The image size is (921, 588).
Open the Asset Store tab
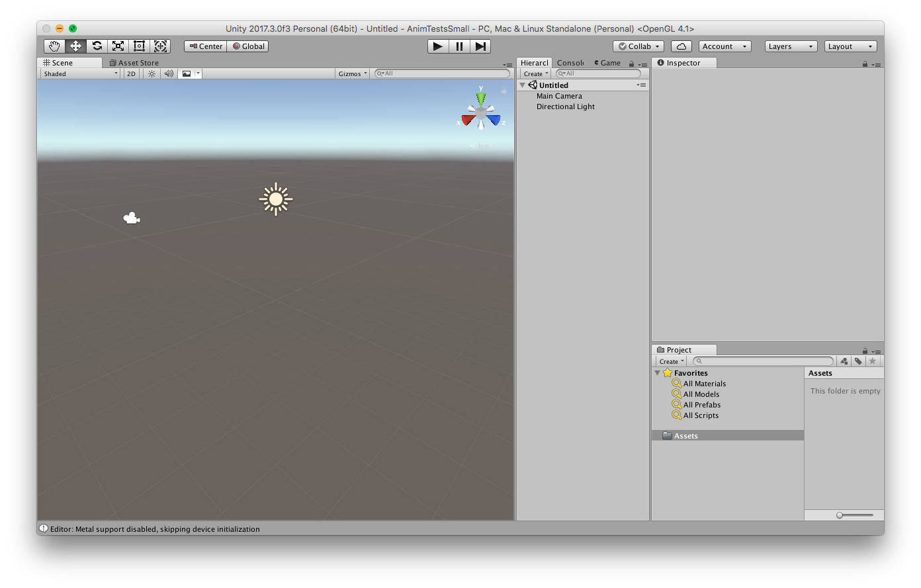tap(134, 62)
